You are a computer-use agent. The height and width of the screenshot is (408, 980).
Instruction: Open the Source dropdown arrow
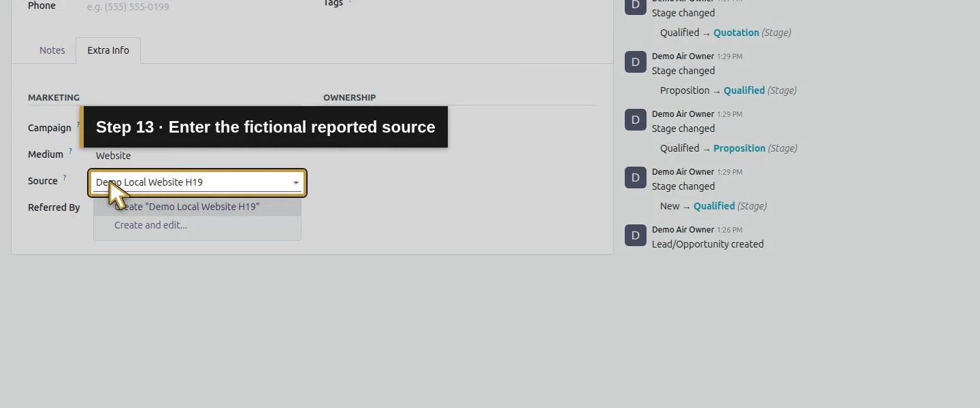[x=296, y=183]
